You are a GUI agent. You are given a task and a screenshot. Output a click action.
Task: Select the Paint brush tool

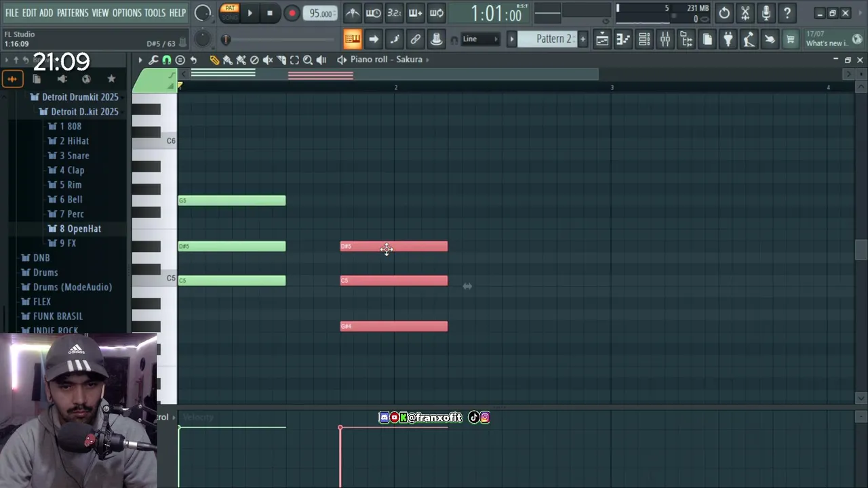228,60
